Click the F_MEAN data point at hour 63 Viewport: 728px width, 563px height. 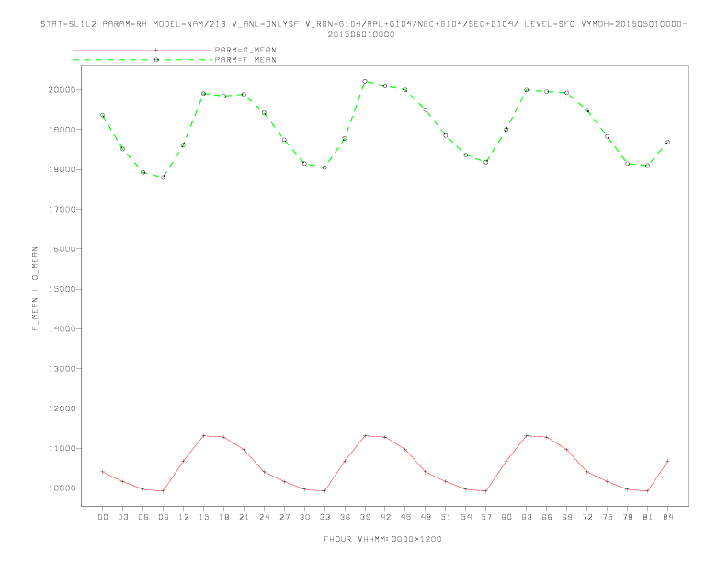click(527, 89)
